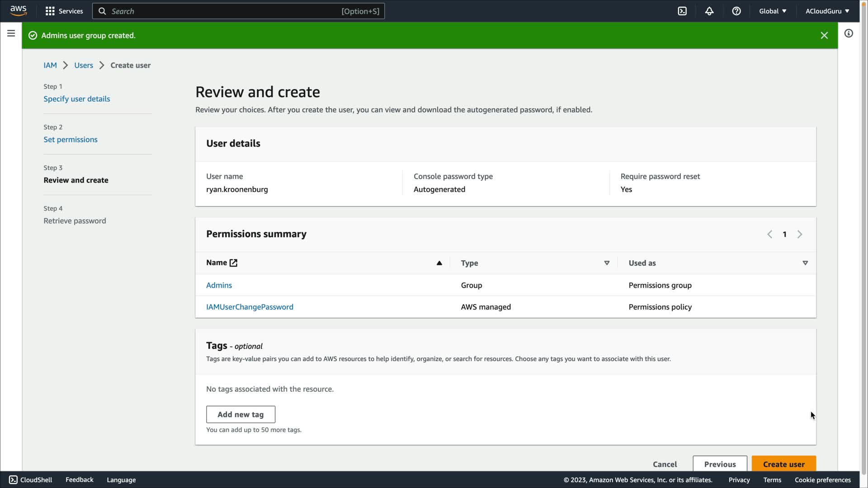
Task: Go to Step 1 Specify user details
Action: pyautogui.click(x=76, y=99)
